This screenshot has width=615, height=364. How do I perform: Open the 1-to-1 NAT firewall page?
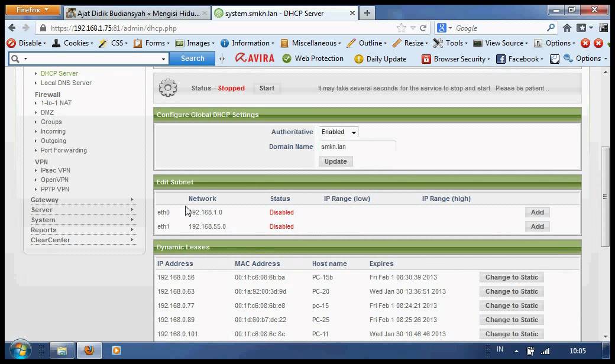point(56,103)
